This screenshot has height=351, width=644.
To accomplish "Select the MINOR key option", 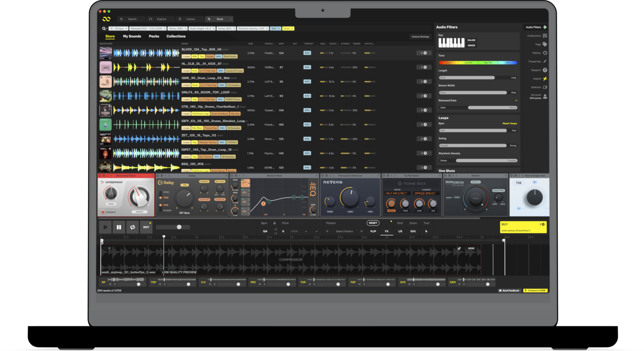I will (471, 45).
